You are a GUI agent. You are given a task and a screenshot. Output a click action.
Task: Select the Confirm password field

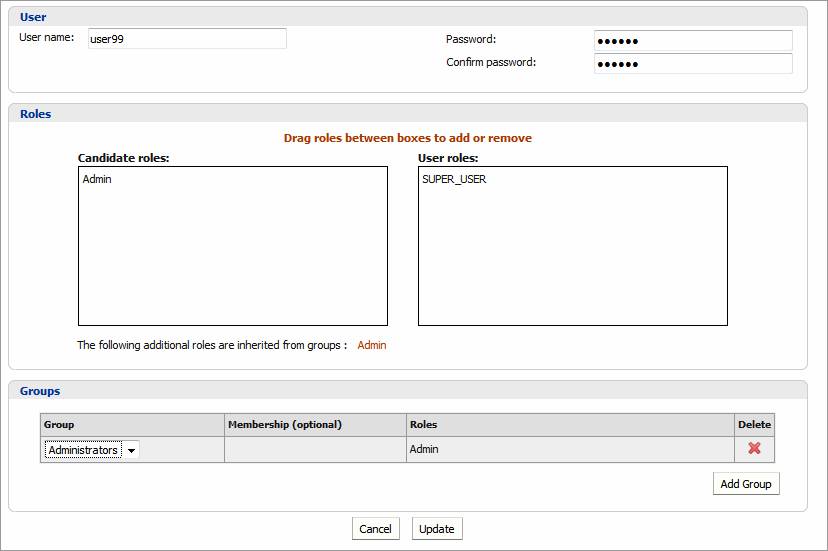(x=692, y=64)
